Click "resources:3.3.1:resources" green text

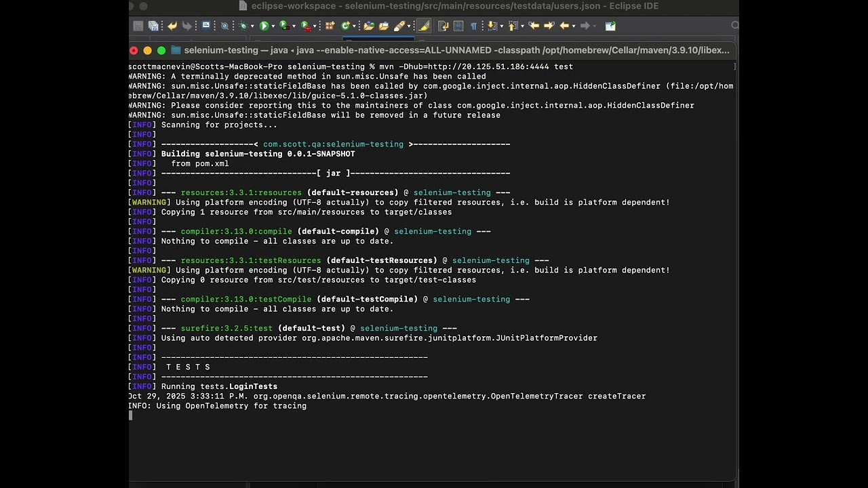[x=241, y=192]
